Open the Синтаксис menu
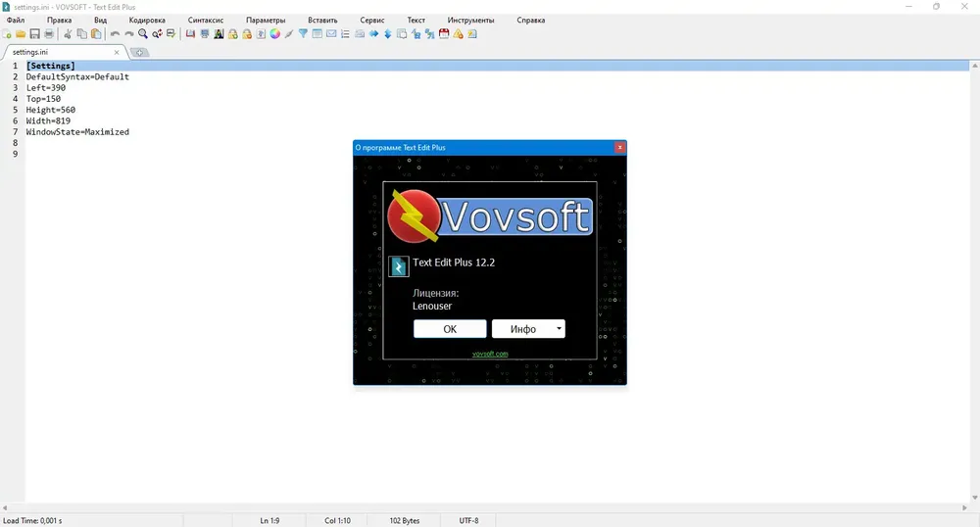Viewport: 980px width, 527px height. click(206, 20)
